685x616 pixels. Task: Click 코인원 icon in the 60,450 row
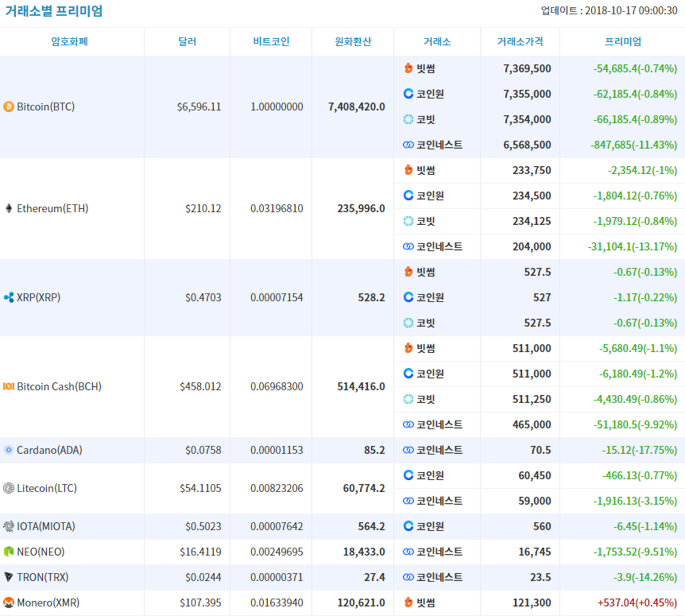pos(408,475)
